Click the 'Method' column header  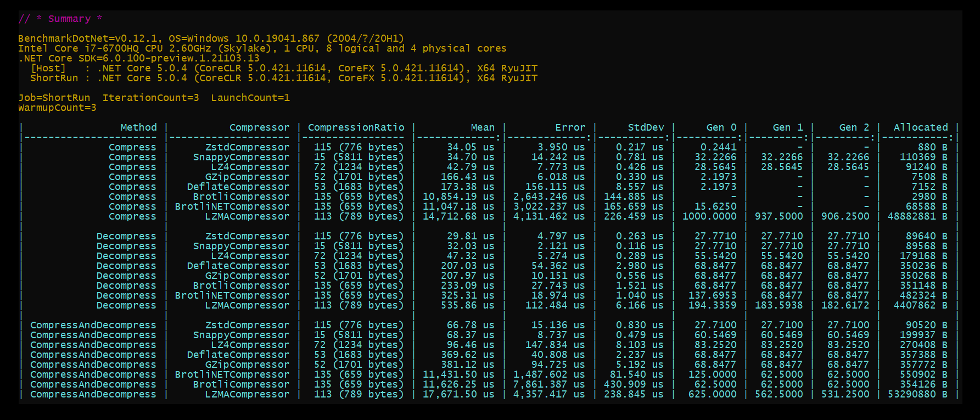click(x=139, y=127)
